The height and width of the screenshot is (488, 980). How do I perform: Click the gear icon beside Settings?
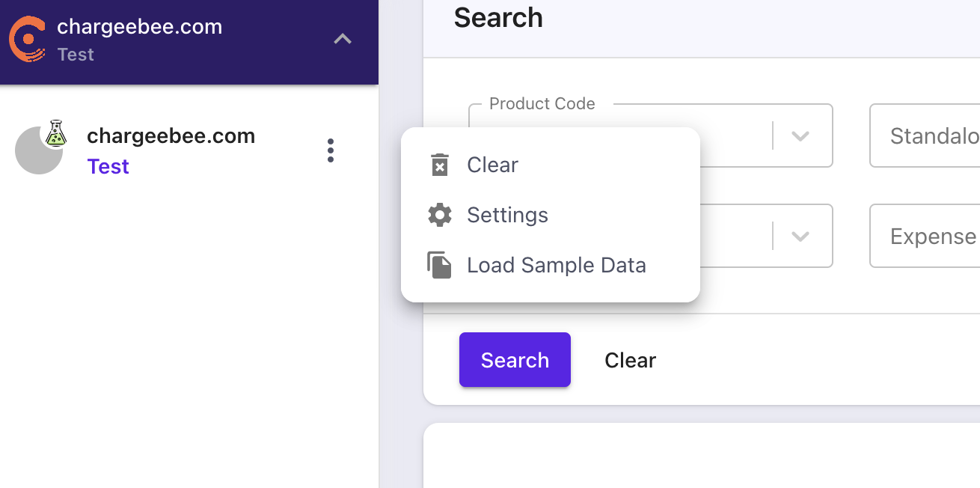(440, 215)
